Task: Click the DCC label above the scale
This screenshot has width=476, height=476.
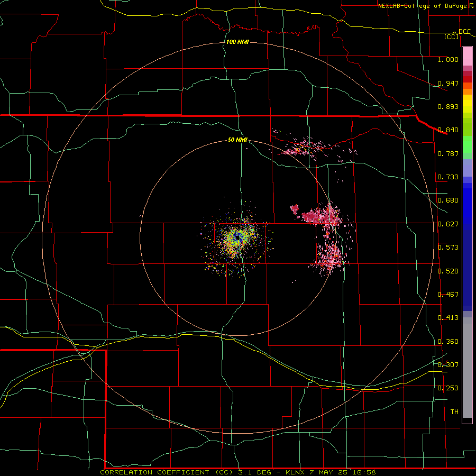Action: pos(464,32)
